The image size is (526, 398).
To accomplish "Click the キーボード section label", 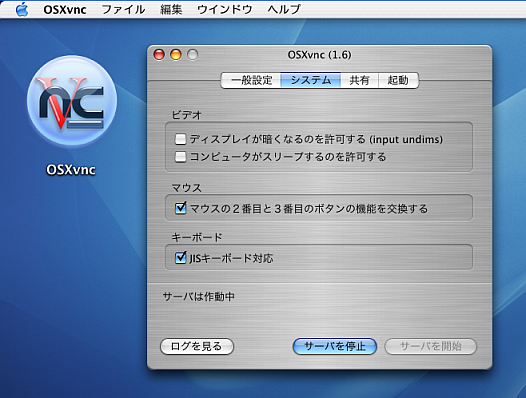I will pyautogui.click(x=197, y=237).
